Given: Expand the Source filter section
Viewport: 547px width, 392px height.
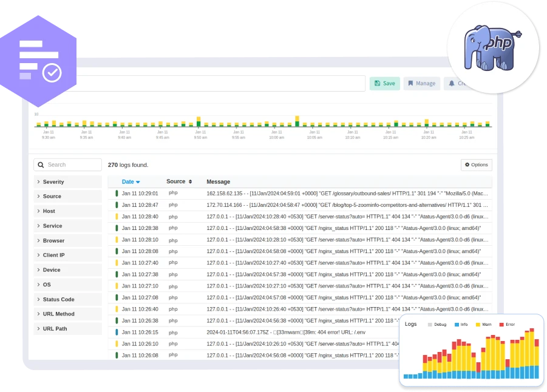Looking at the screenshot, I should [x=67, y=197].
